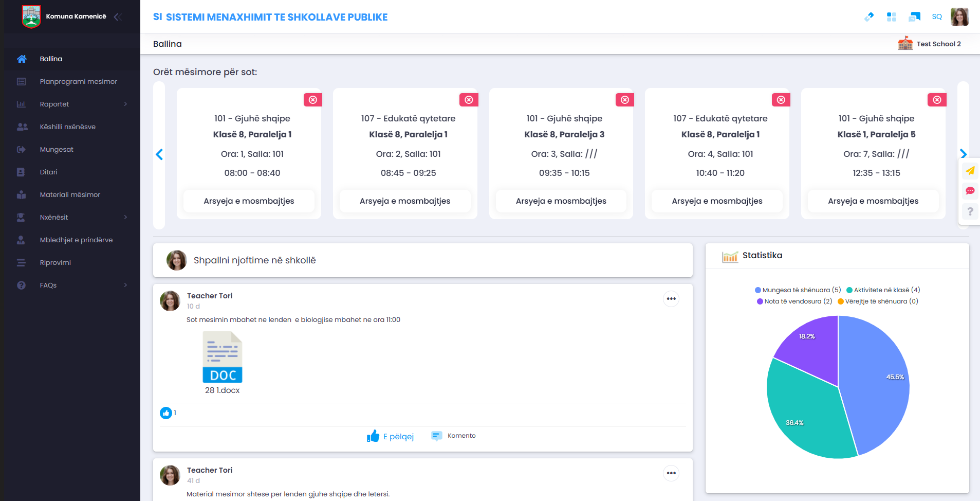Toggle Mungesa të shënuara legend item

pos(797,290)
